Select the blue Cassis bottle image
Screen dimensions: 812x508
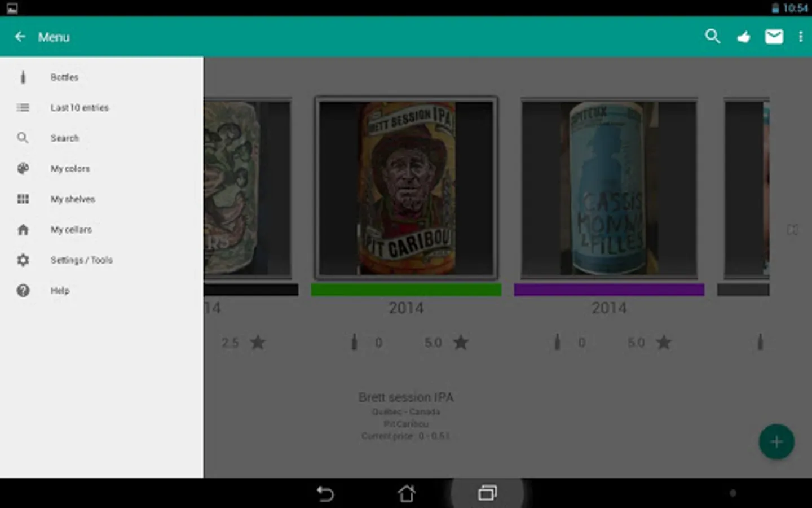pyautogui.click(x=609, y=188)
